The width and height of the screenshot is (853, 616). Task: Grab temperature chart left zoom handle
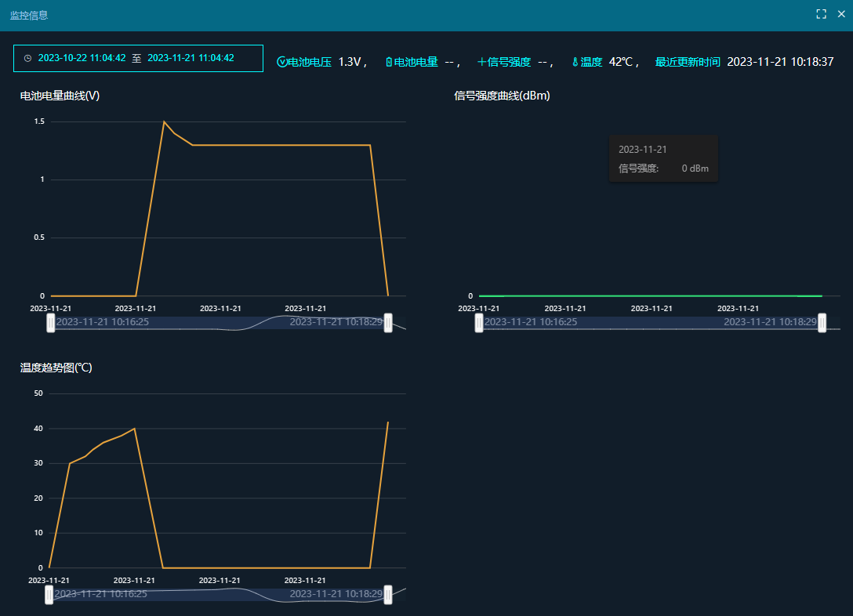[x=49, y=595]
